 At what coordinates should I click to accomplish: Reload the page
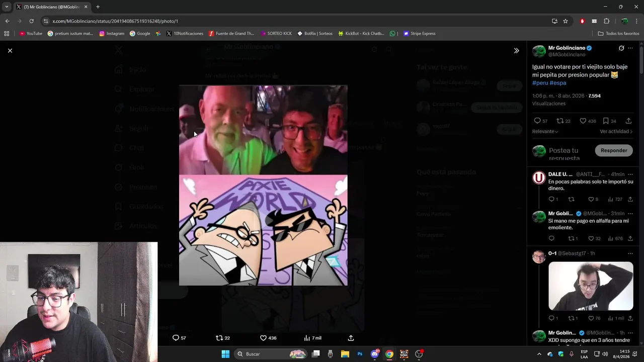(31, 21)
